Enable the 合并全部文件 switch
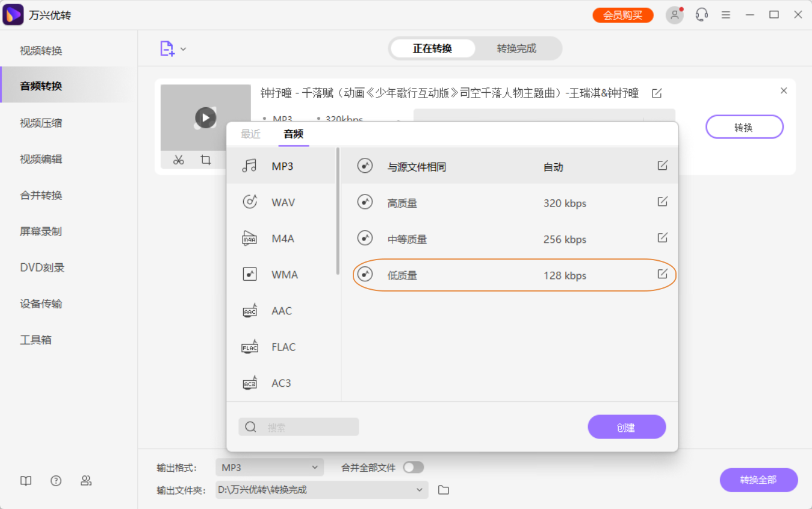 tap(413, 467)
